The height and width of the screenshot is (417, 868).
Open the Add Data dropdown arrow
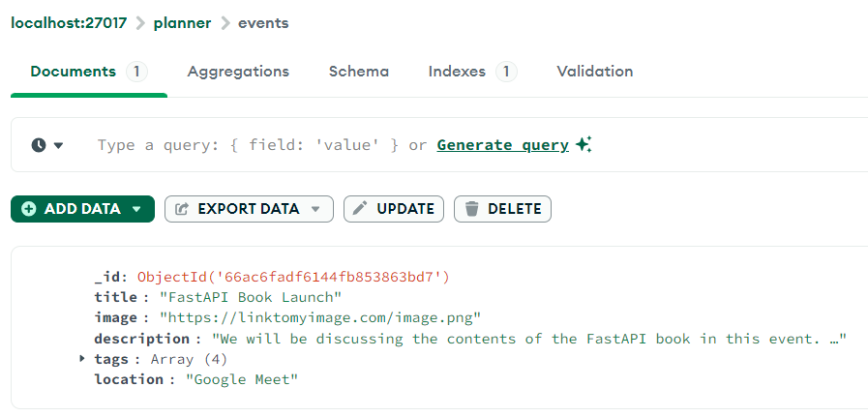[136, 209]
